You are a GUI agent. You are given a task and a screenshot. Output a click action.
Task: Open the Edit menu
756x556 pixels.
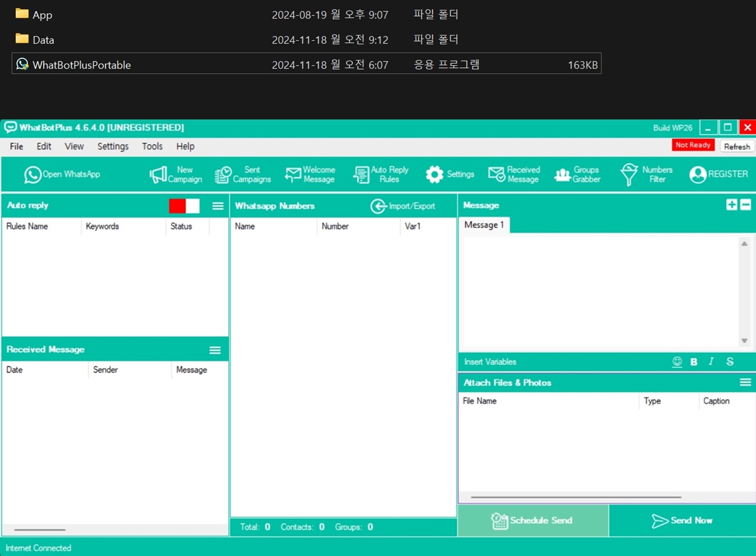[x=44, y=146]
